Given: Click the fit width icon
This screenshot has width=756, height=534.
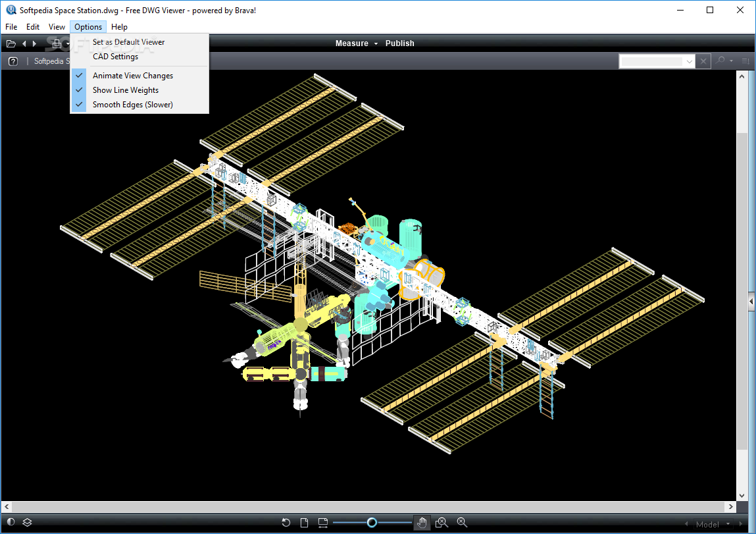Looking at the screenshot, I should [323, 522].
